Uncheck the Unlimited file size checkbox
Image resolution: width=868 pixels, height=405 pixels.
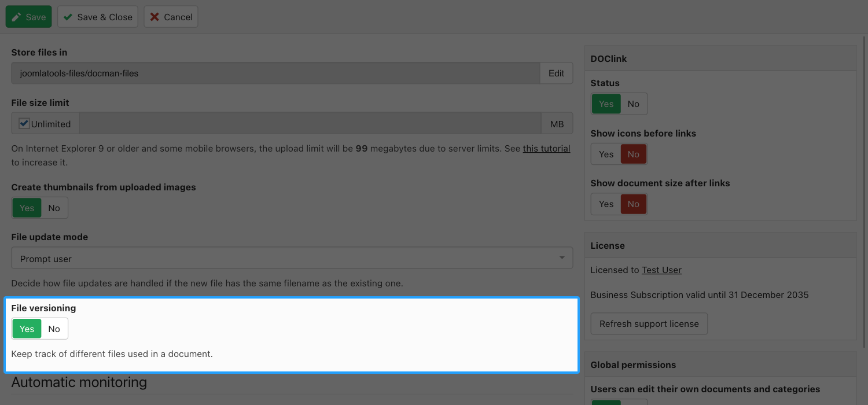coord(24,123)
